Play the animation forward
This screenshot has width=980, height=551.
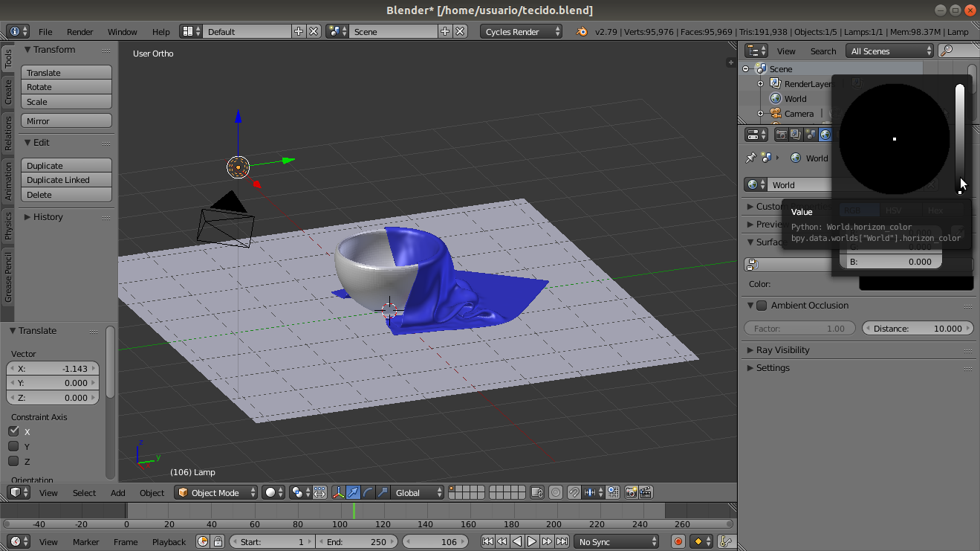pyautogui.click(x=532, y=541)
